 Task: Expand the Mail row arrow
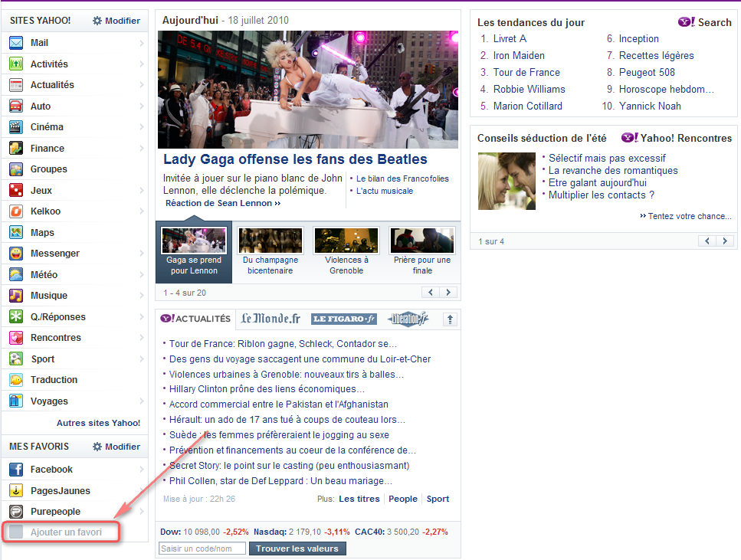point(142,43)
